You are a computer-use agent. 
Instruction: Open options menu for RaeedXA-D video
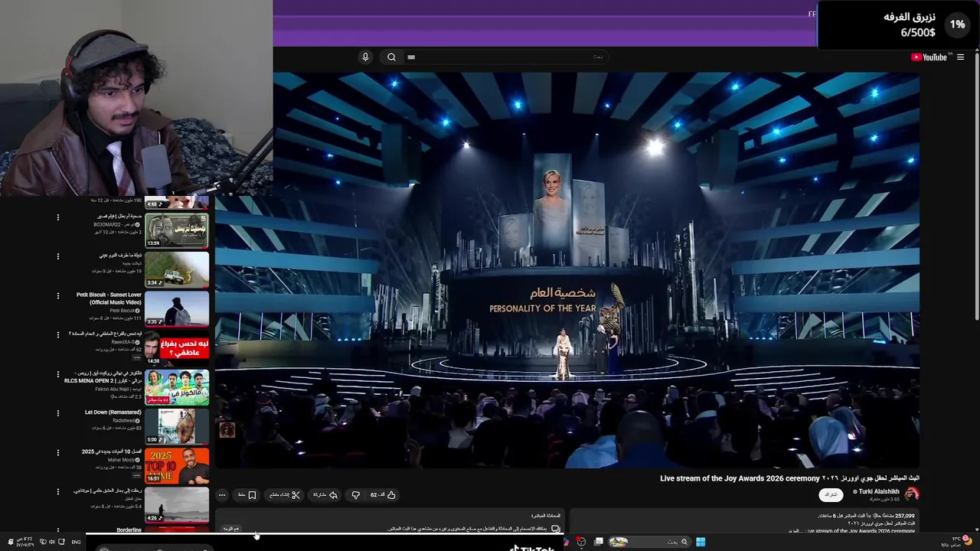57,334
